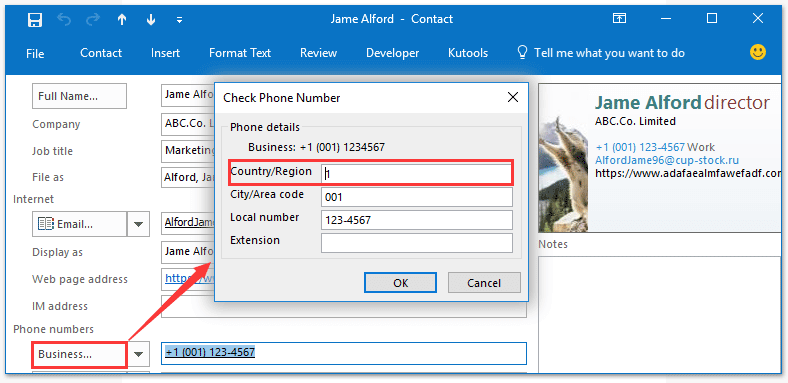The image size is (788, 383).
Task: Expand the Business phone type dropdown arrow
Action: [139, 354]
